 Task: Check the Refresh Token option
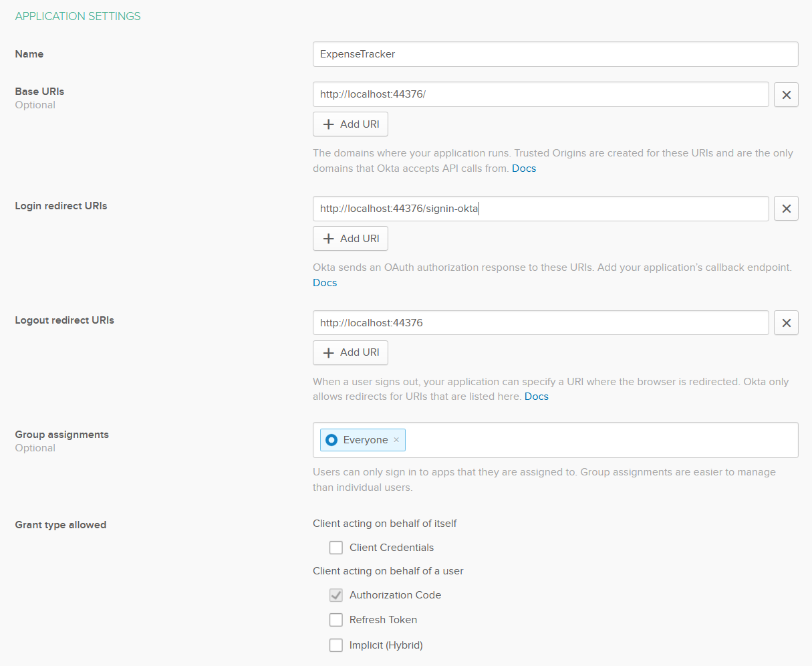(x=336, y=620)
